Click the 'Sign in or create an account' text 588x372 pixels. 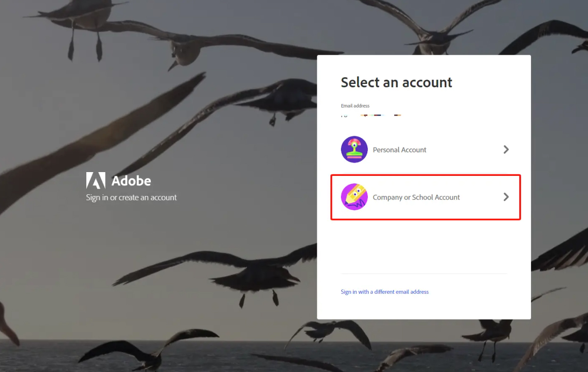tap(131, 198)
